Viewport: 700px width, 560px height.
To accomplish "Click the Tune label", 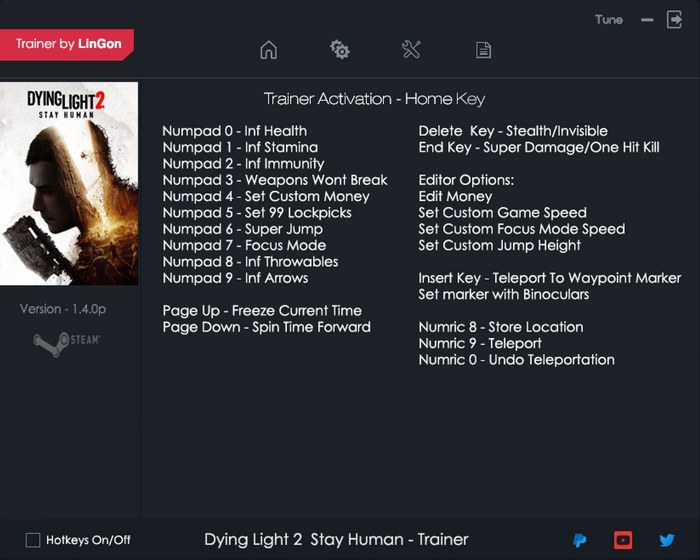I will pos(608,19).
